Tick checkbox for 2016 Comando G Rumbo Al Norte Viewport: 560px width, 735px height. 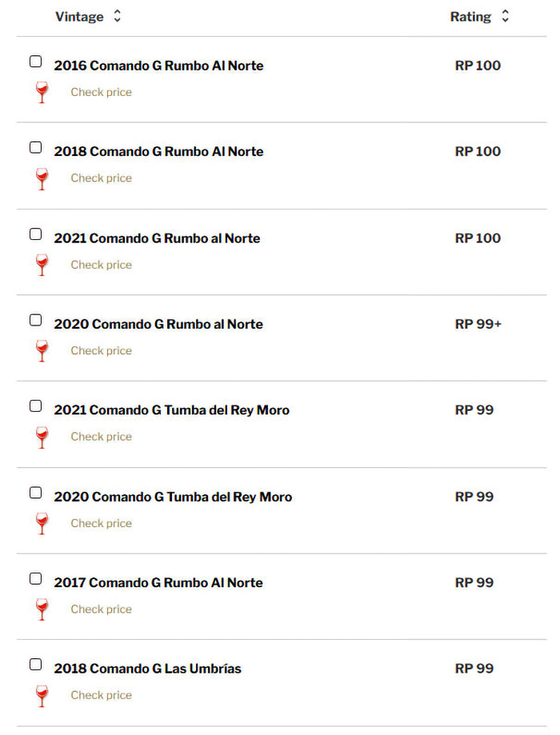(x=35, y=62)
